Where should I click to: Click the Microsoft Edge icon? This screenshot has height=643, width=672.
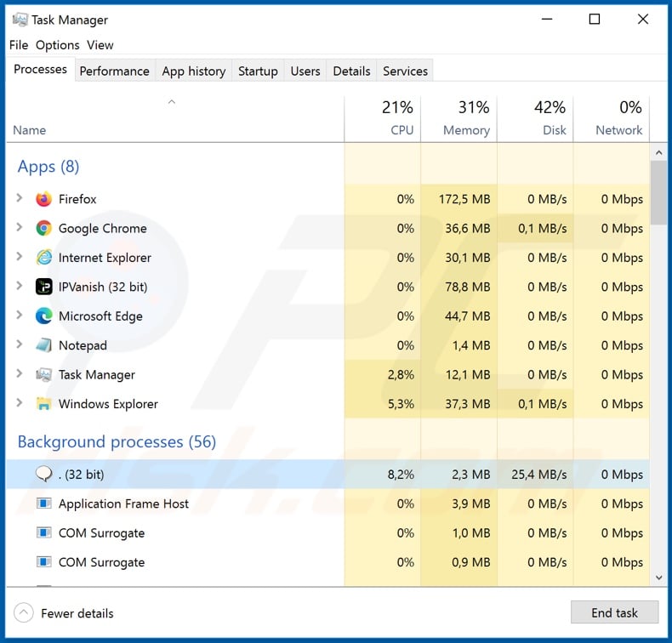pos(43,316)
